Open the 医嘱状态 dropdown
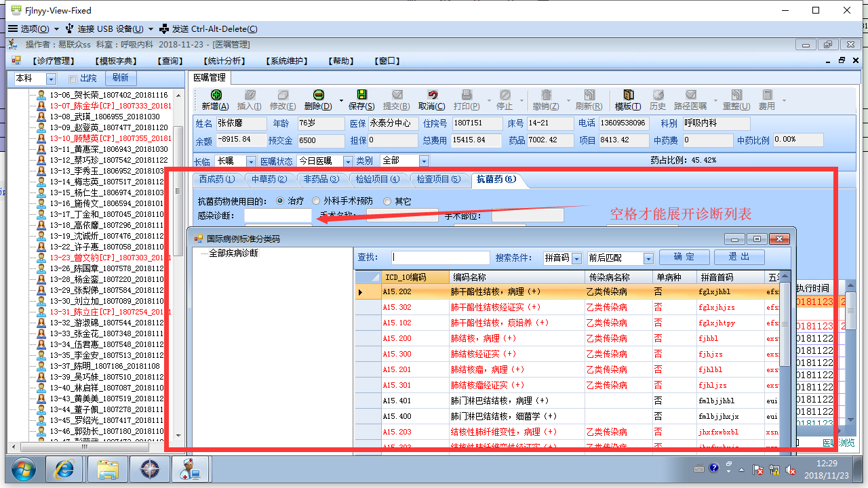 click(x=348, y=161)
